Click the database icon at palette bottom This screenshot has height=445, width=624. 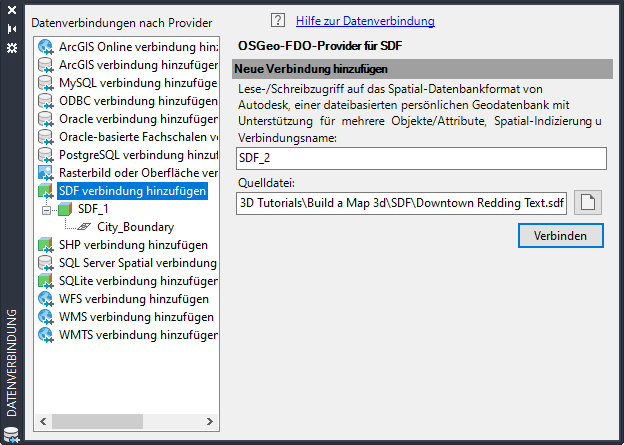click(11, 435)
